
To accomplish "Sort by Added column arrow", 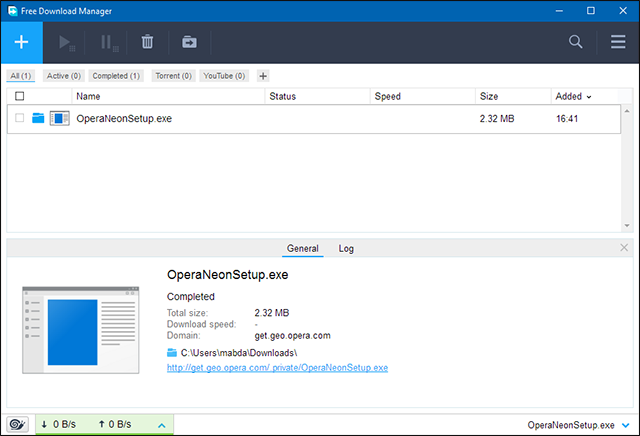I will coord(589,97).
